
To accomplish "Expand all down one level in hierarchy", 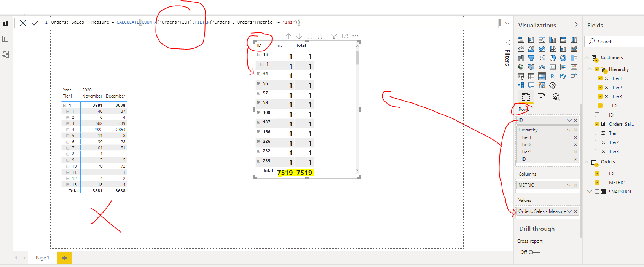I will click(x=320, y=36).
